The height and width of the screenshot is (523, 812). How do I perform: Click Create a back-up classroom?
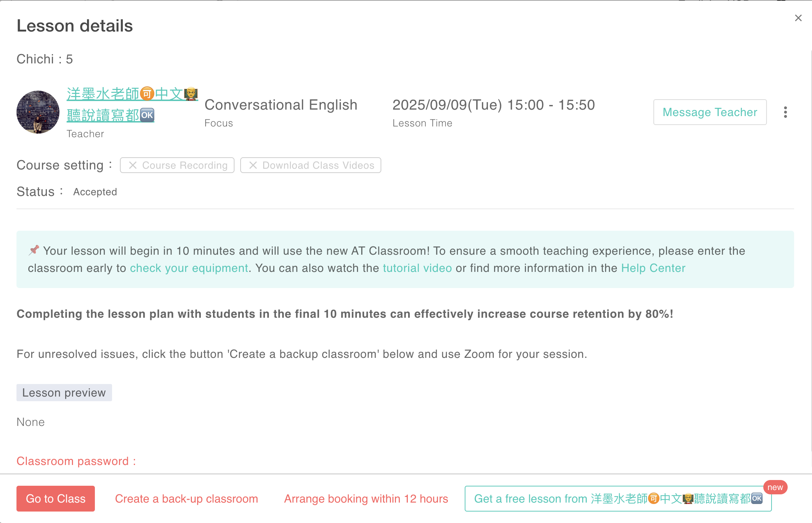(x=187, y=499)
